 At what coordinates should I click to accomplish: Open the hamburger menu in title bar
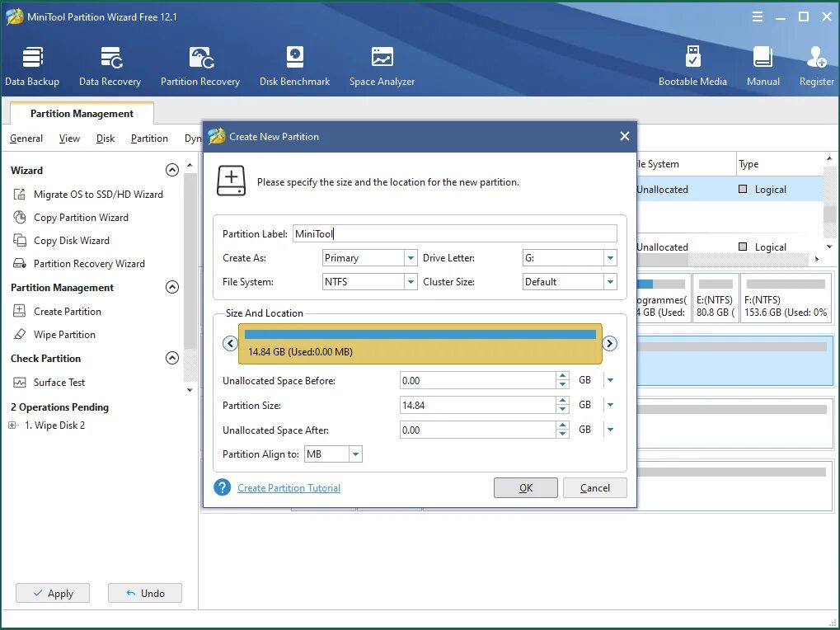pos(757,17)
